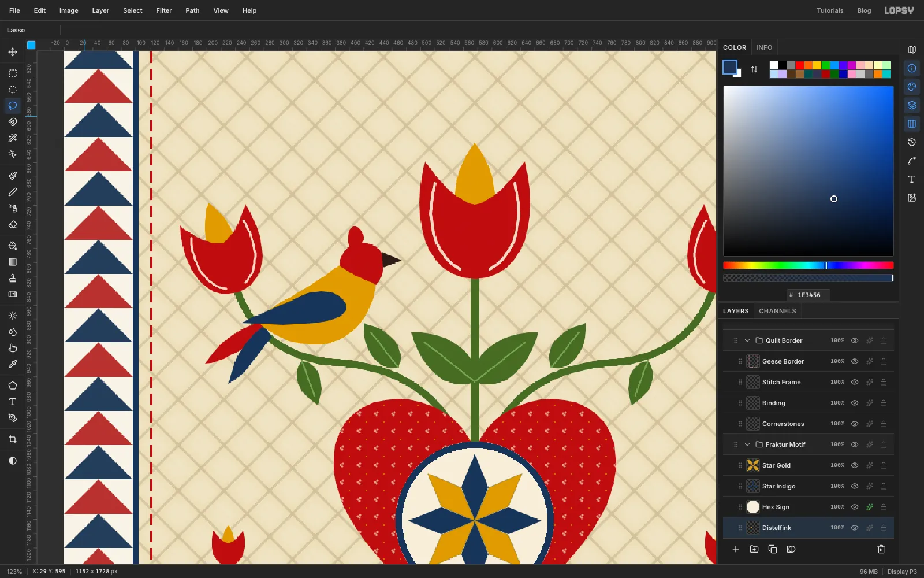Toggle the lock on Hex Sign layer
This screenshot has width=924, height=578.
point(884,507)
